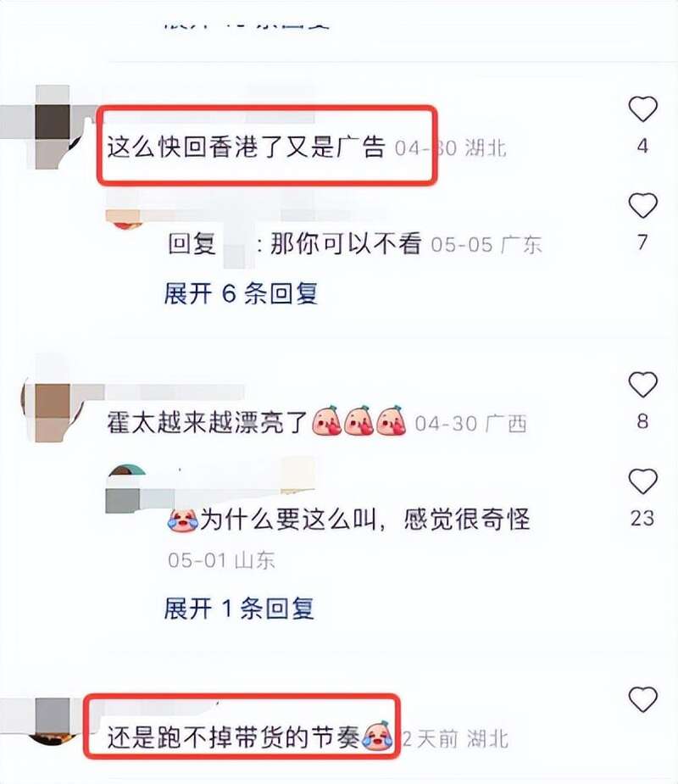Expand the partially hidden replies link at the top
The width and height of the screenshot is (678, 784).
(x=247, y=24)
